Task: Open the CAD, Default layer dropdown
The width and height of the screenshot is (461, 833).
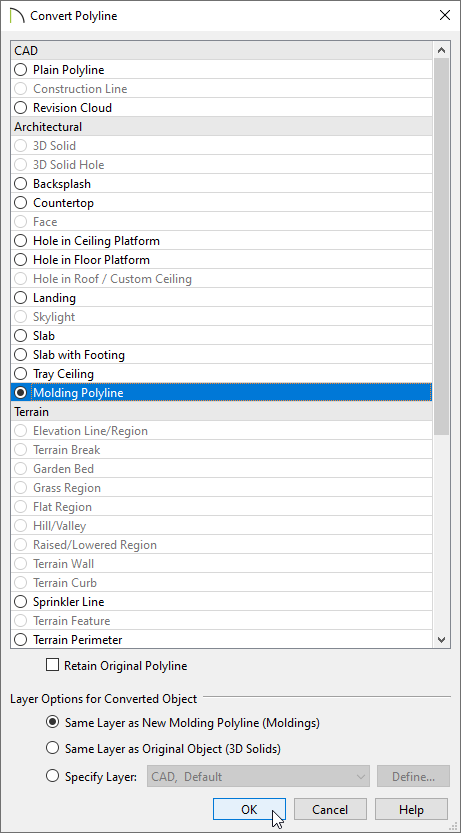Action: point(258,777)
